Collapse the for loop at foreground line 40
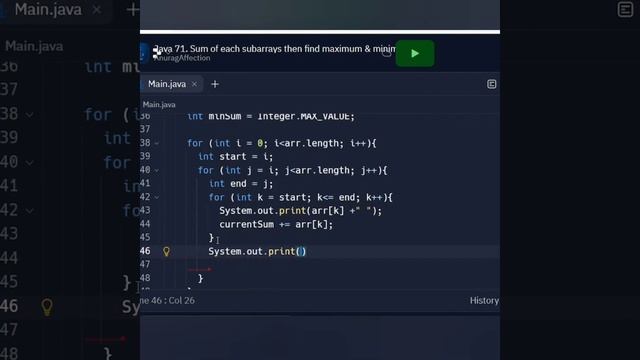The height and width of the screenshot is (360, 640). [x=157, y=170]
